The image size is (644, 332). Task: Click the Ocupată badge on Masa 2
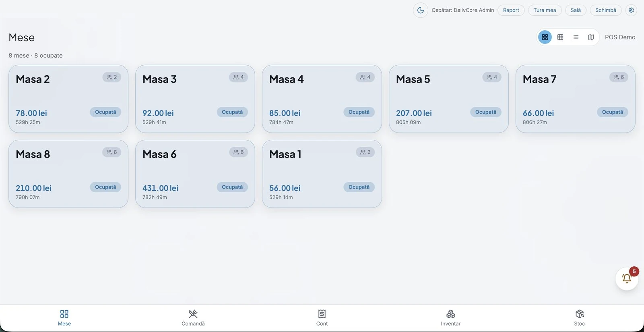point(105,112)
